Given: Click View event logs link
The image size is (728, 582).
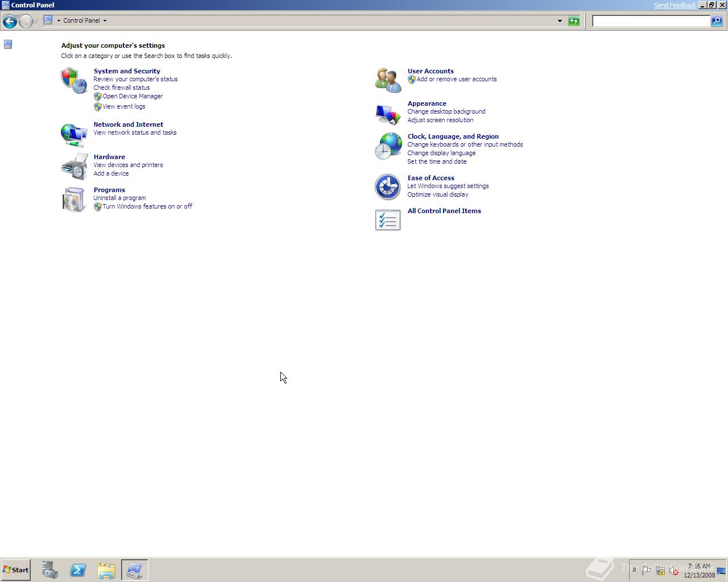Looking at the screenshot, I should click(x=124, y=106).
